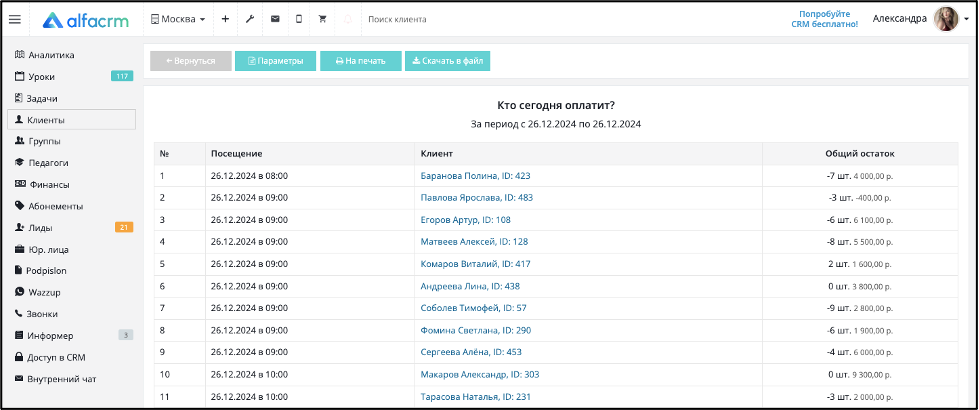Click the alfacrm logo

click(86, 20)
